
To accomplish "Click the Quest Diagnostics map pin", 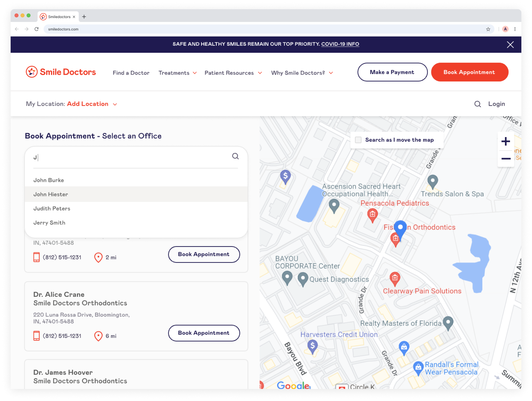I will [303, 280].
